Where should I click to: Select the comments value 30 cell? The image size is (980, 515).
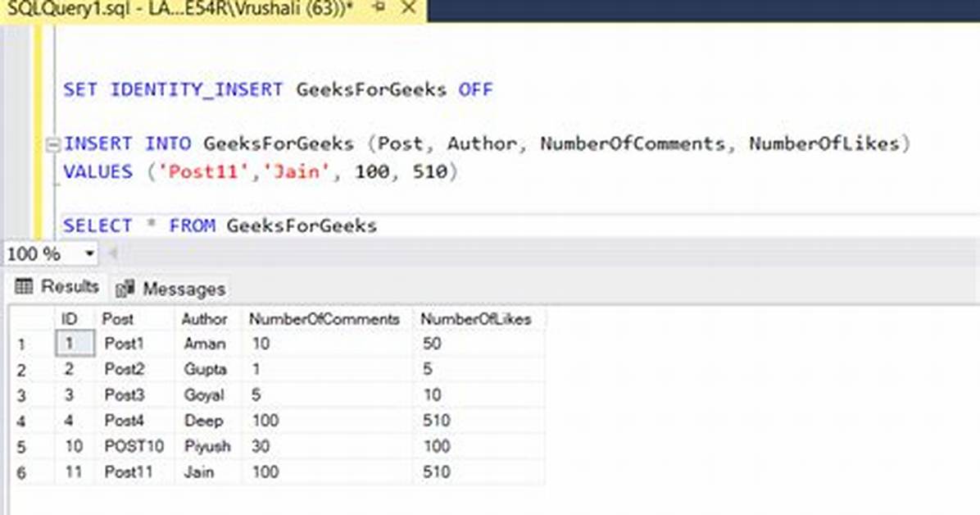327,446
